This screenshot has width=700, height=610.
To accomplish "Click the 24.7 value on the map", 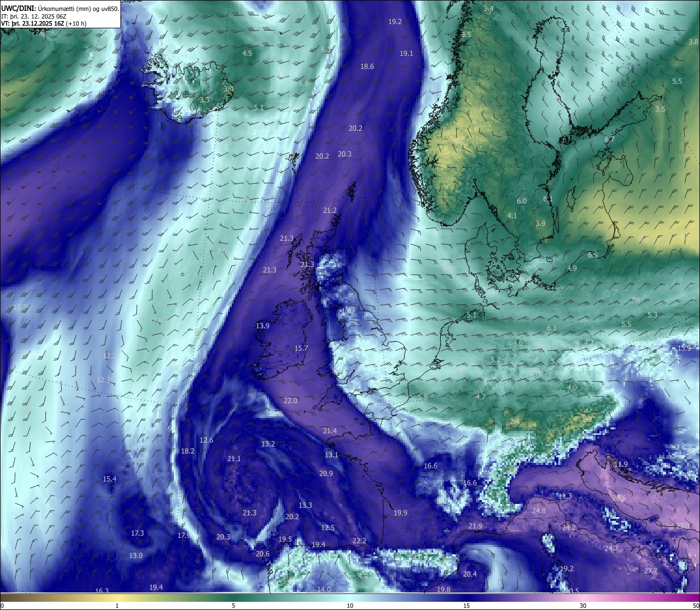I will pos(611,549).
